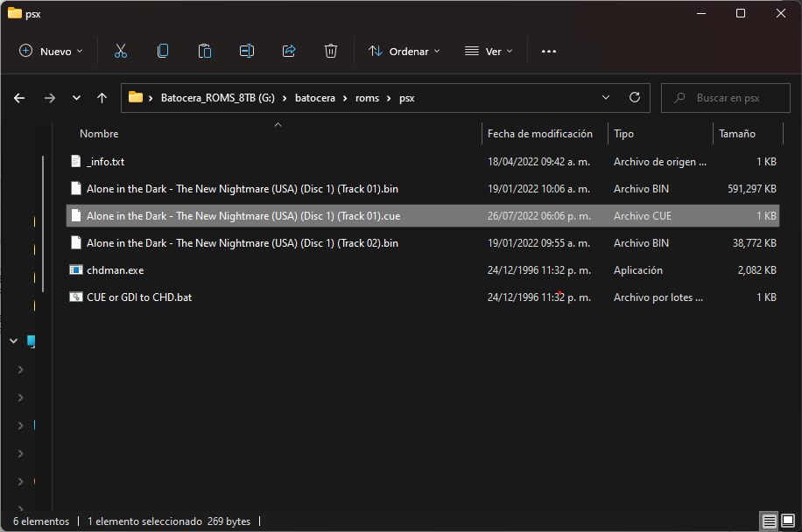Select Alone in the Dark Track 01.bin
Image resolution: width=802 pixels, height=532 pixels.
click(x=423, y=189)
